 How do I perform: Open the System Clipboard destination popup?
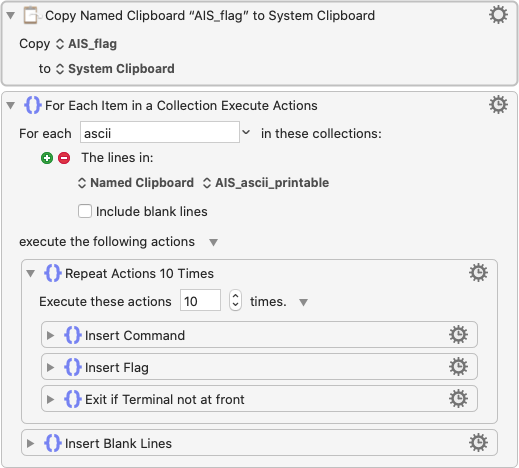click(x=115, y=69)
